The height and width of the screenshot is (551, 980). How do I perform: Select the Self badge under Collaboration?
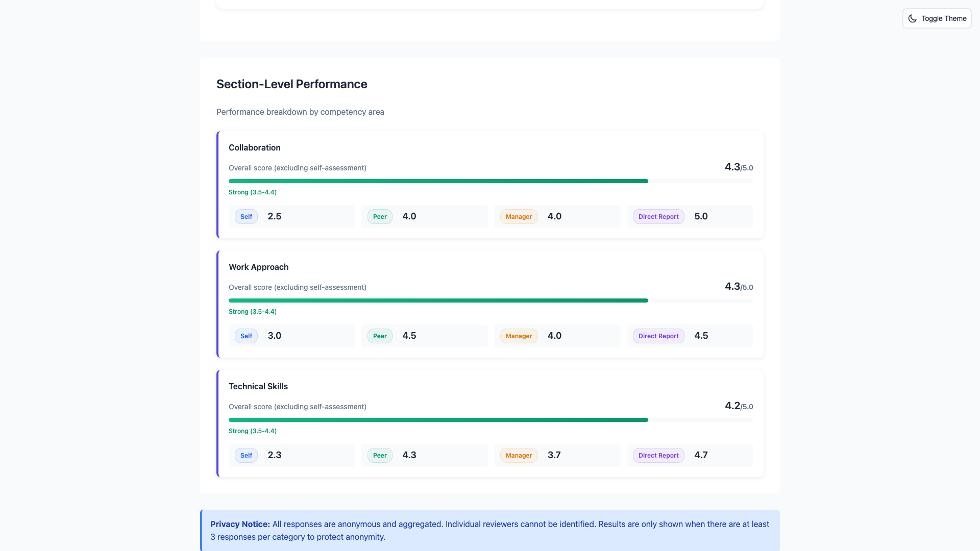point(246,216)
